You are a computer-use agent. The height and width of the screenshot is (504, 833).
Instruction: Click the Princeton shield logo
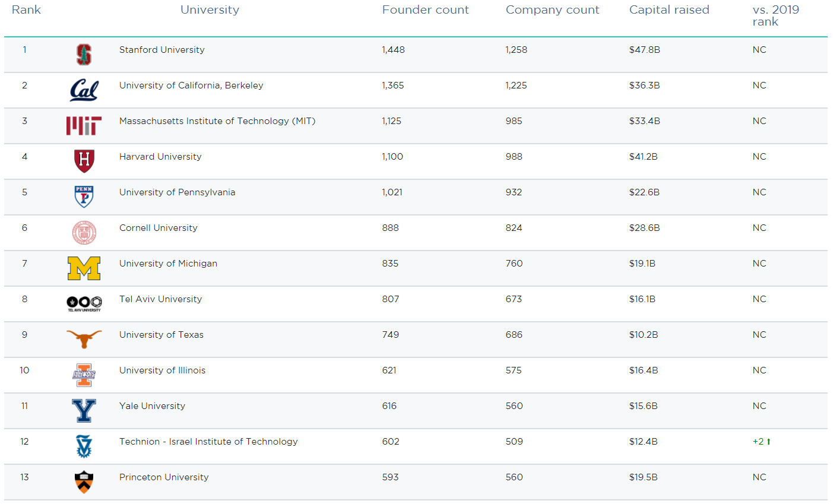click(84, 482)
